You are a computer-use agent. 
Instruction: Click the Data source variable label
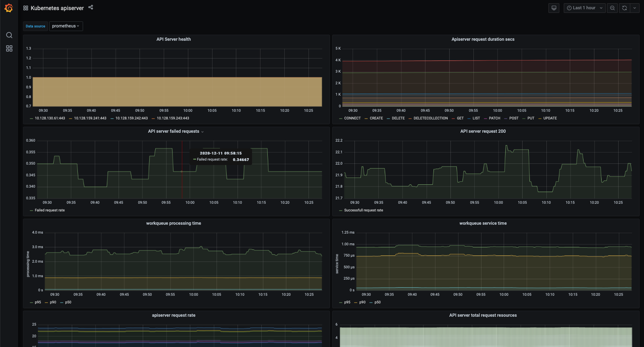(x=35, y=26)
